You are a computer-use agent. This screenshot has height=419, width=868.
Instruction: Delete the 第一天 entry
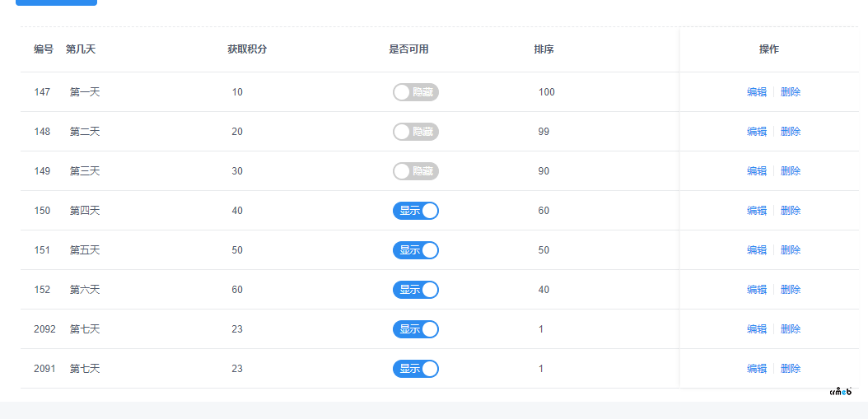(791, 92)
